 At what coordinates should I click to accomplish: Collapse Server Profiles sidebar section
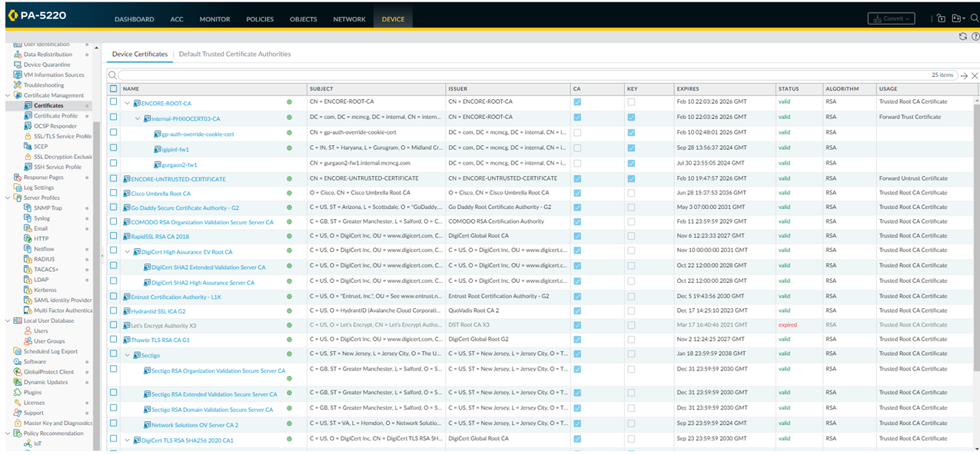click(x=8, y=198)
